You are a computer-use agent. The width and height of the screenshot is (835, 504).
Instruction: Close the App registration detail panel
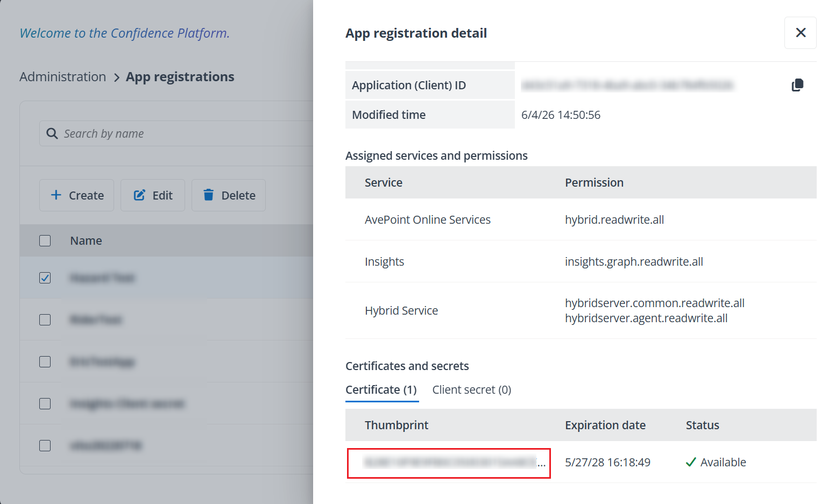point(801,33)
